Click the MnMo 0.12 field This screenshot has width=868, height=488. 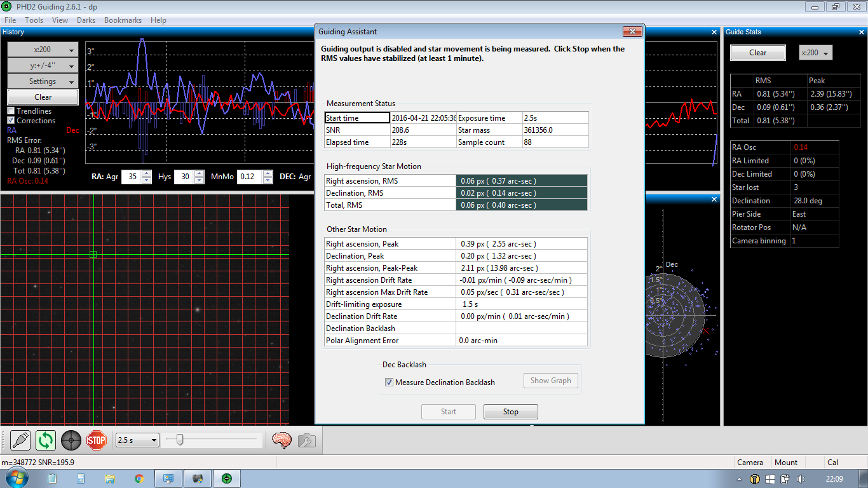(x=250, y=177)
